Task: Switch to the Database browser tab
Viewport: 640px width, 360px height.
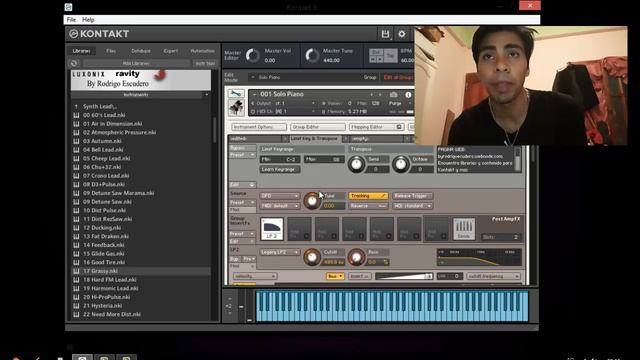Action: click(141, 51)
